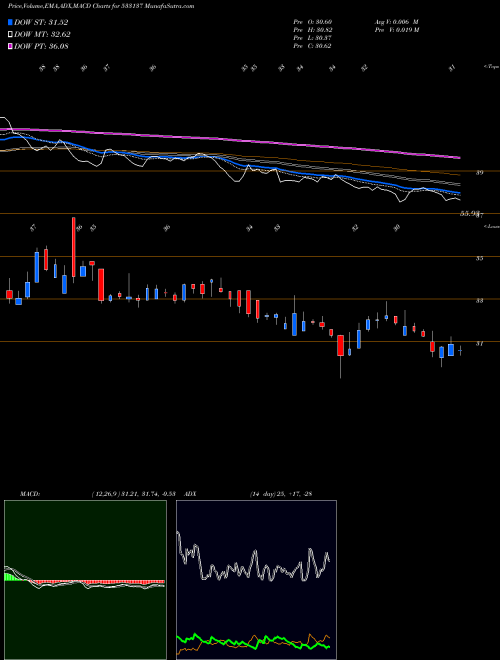Open the dark blue ADX indicator chart
Image resolution: width=500 pixels, height=660 pixels.
tap(256, 580)
